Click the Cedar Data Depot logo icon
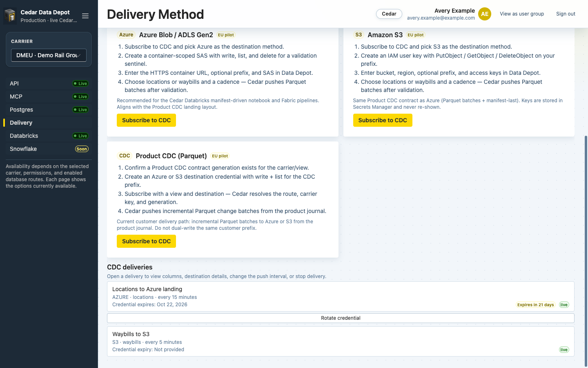588x368 pixels. 10,16
